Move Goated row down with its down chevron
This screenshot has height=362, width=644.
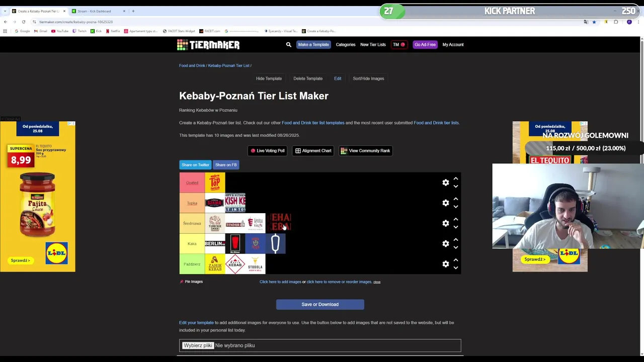coord(455,187)
